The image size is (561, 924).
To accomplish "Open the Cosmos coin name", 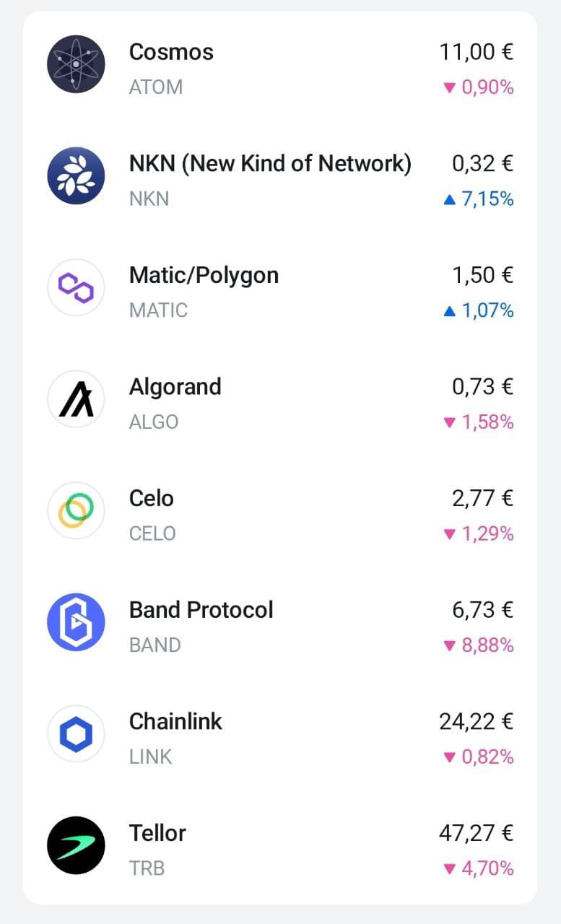I will pyautogui.click(x=171, y=52).
